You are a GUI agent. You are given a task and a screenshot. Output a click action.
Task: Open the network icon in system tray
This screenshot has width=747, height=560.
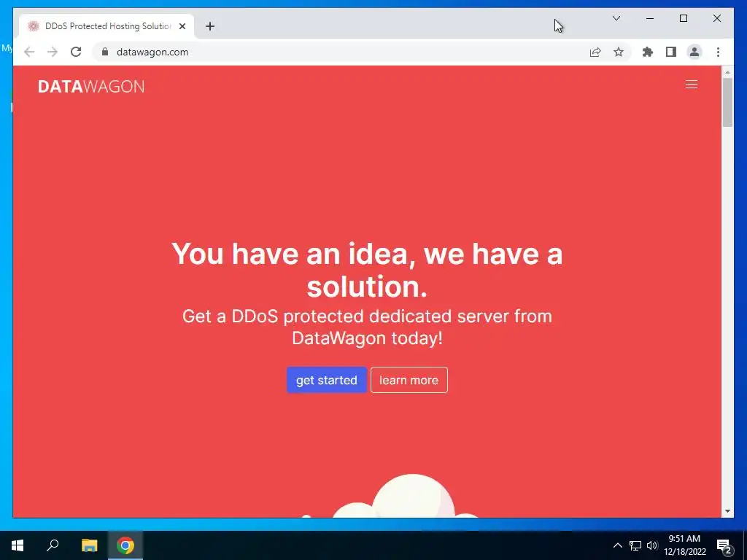coord(635,545)
